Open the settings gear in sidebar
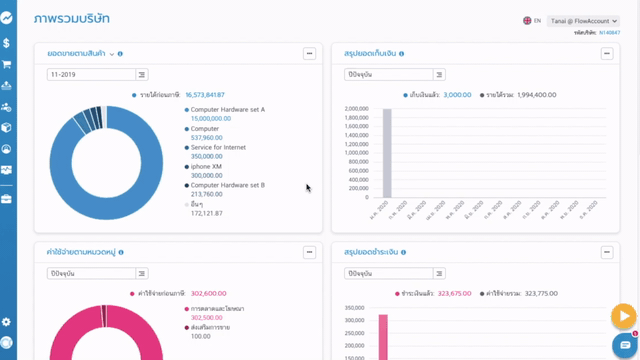 tap(7, 322)
